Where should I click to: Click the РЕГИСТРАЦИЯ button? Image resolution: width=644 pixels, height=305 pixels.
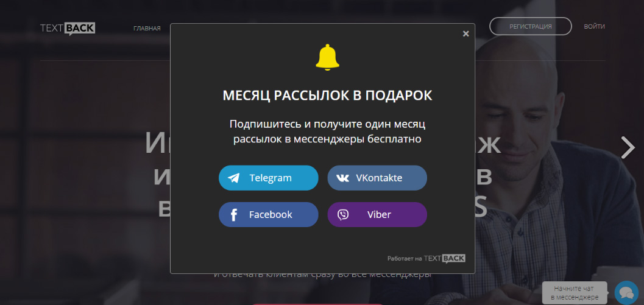point(530,26)
